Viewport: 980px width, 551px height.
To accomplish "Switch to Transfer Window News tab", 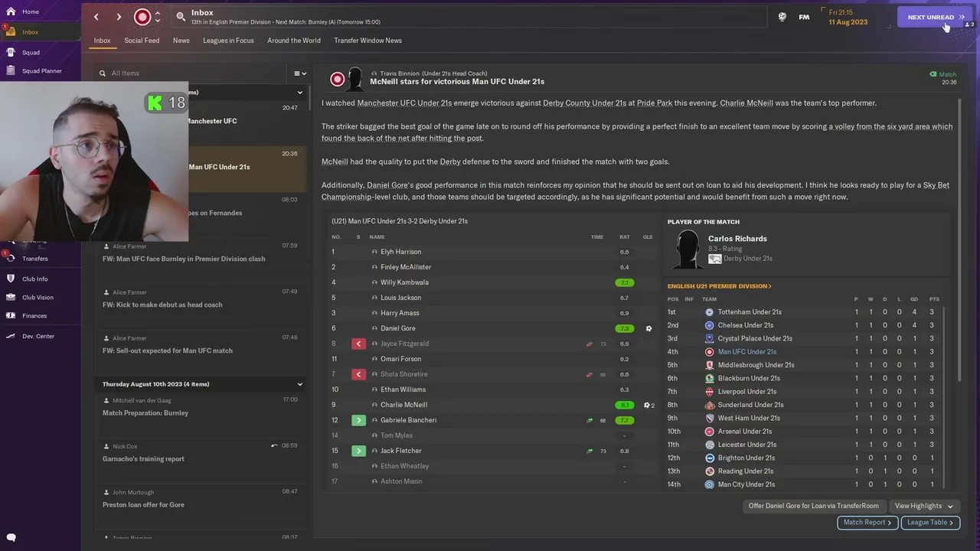I will [367, 41].
